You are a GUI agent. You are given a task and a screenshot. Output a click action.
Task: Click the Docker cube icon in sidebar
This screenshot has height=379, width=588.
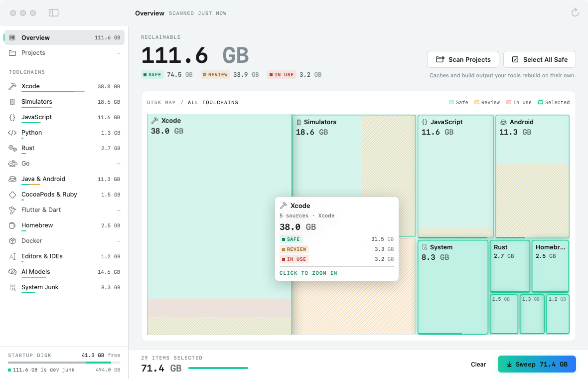(x=12, y=241)
